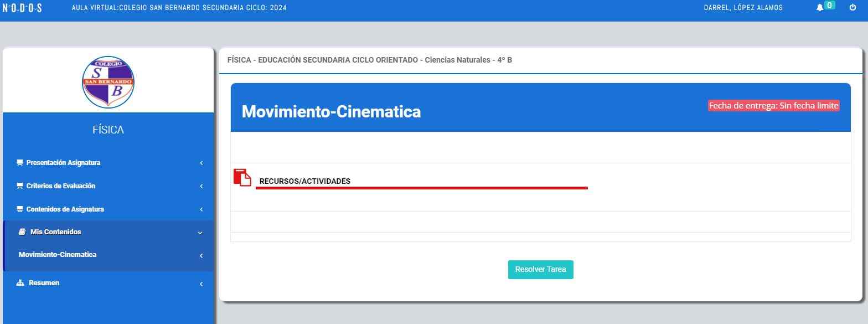This screenshot has width=868, height=324.
Task: Click the notification count badge
Action: pos(829,6)
